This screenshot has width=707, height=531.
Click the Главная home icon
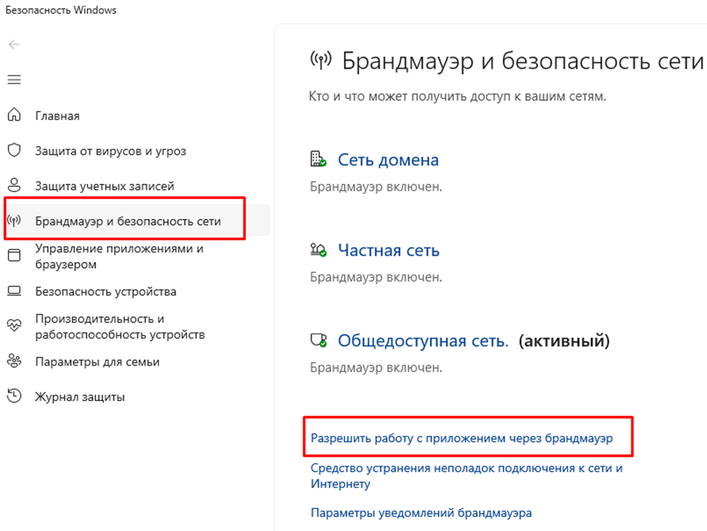(14, 115)
